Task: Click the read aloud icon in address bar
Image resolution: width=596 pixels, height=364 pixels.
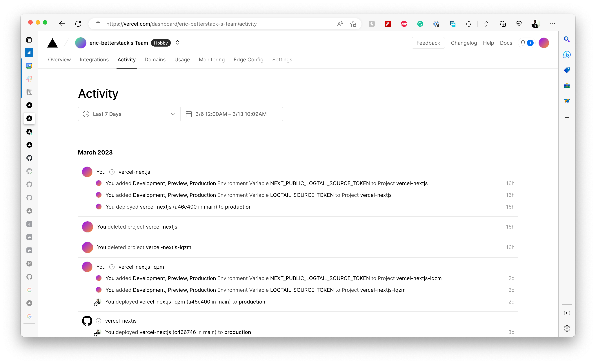Action: click(x=340, y=24)
